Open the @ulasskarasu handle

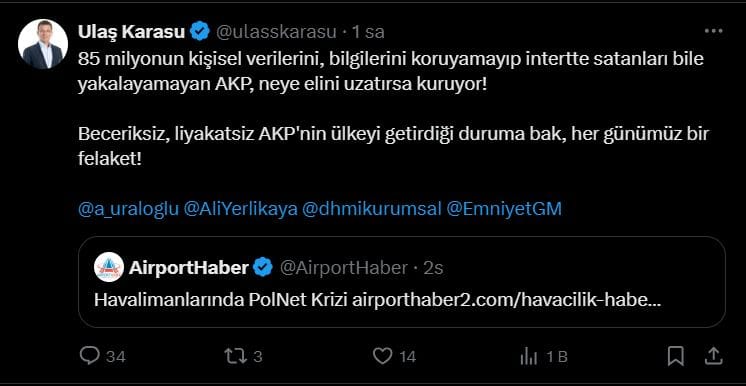click(x=276, y=32)
